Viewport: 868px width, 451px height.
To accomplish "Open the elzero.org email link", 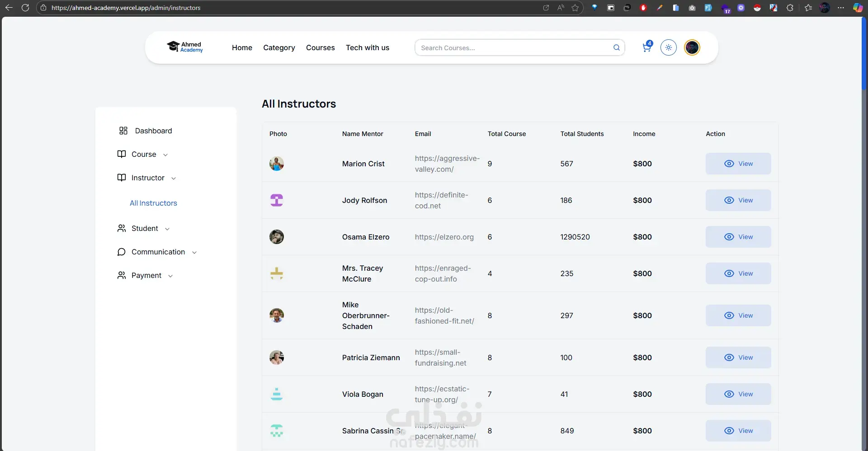I will (x=444, y=237).
